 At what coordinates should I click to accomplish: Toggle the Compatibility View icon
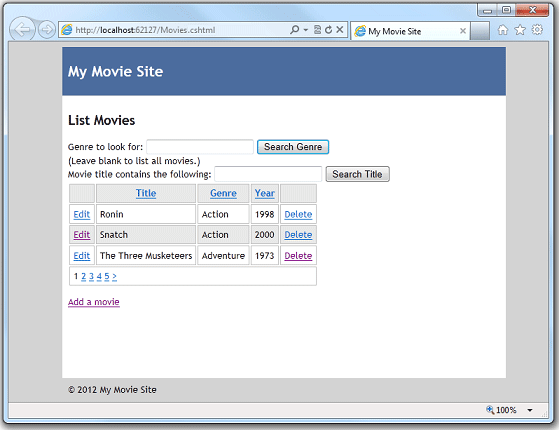pyautogui.click(x=317, y=30)
